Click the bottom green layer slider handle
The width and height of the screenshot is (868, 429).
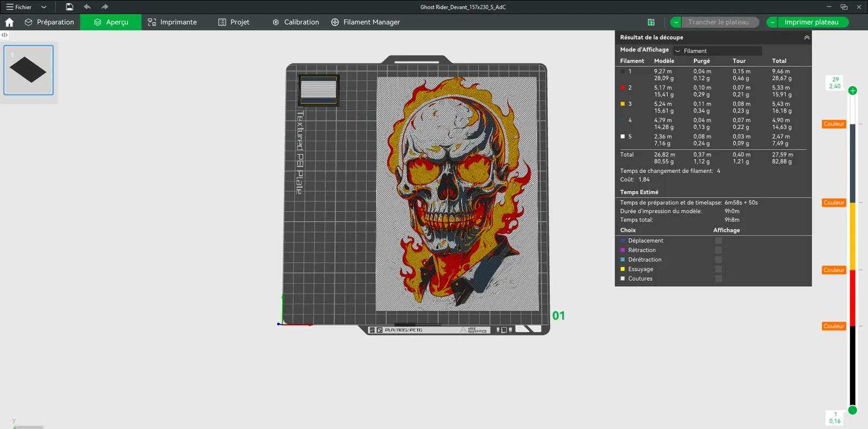pyautogui.click(x=853, y=410)
